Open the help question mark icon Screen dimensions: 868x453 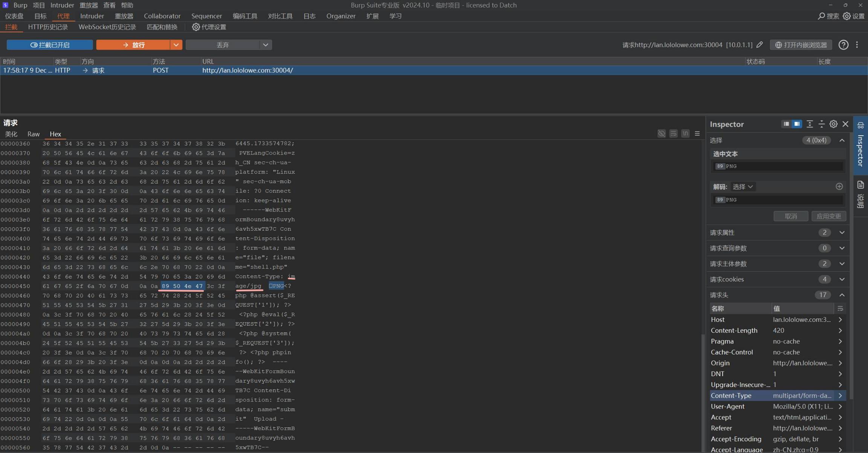point(844,45)
